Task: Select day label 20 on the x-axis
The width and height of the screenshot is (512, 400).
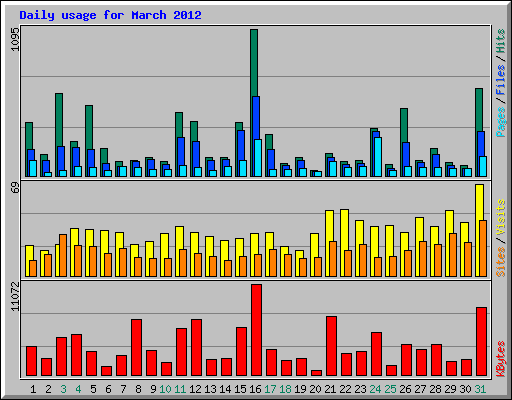Action: (x=315, y=389)
